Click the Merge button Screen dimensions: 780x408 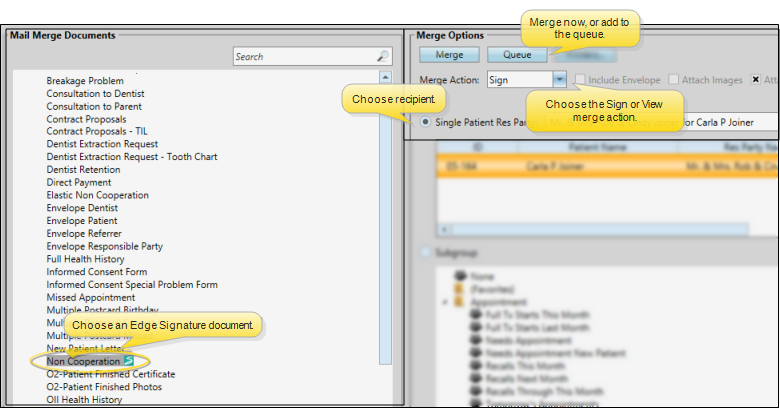click(449, 55)
